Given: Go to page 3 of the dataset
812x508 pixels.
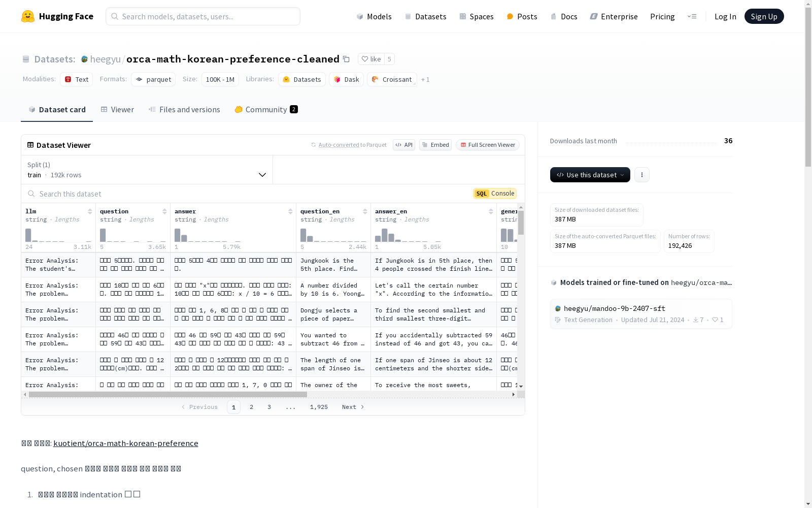Looking at the screenshot, I should point(269,407).
